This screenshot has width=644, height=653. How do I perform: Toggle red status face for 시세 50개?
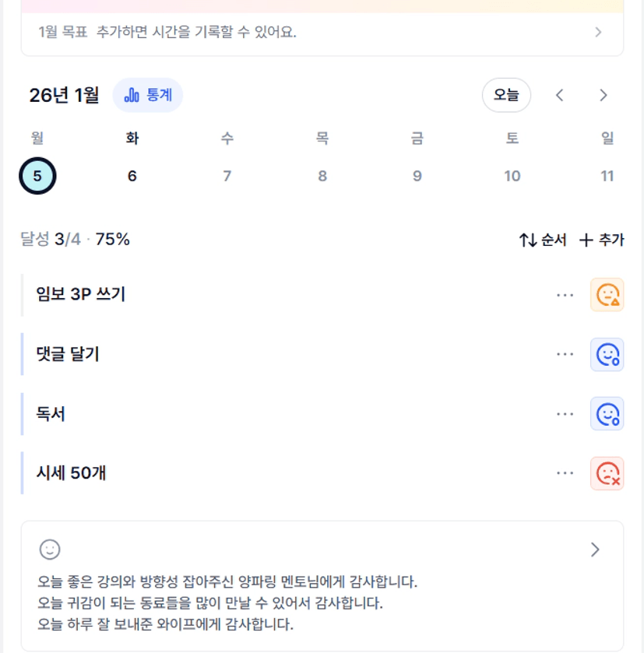607,473
